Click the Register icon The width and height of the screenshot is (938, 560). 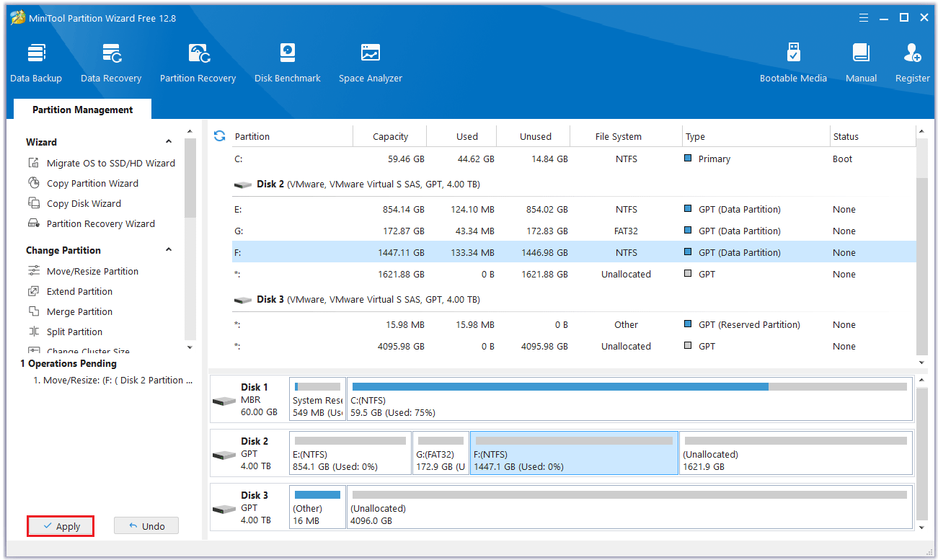coord(912,53)
